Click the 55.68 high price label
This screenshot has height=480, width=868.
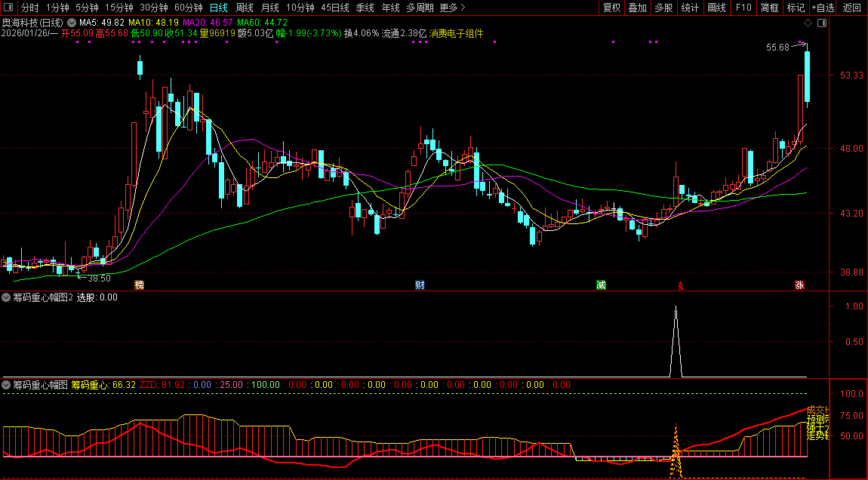coord(777,47)
